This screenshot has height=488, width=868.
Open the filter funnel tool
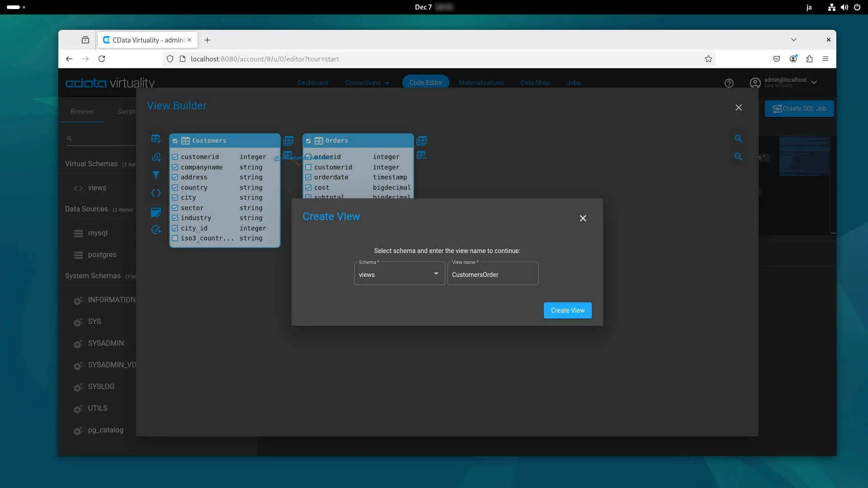tap(156, 175)
